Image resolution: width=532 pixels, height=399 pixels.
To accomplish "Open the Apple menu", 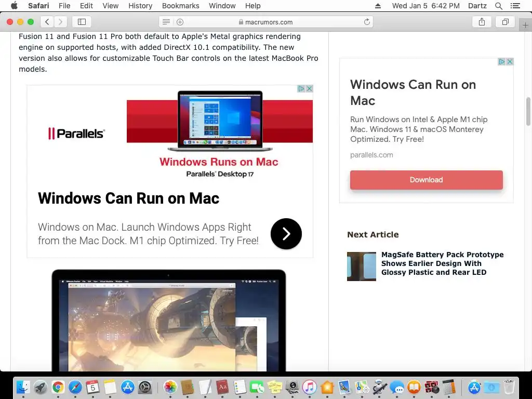I will (x=14, y=6).
